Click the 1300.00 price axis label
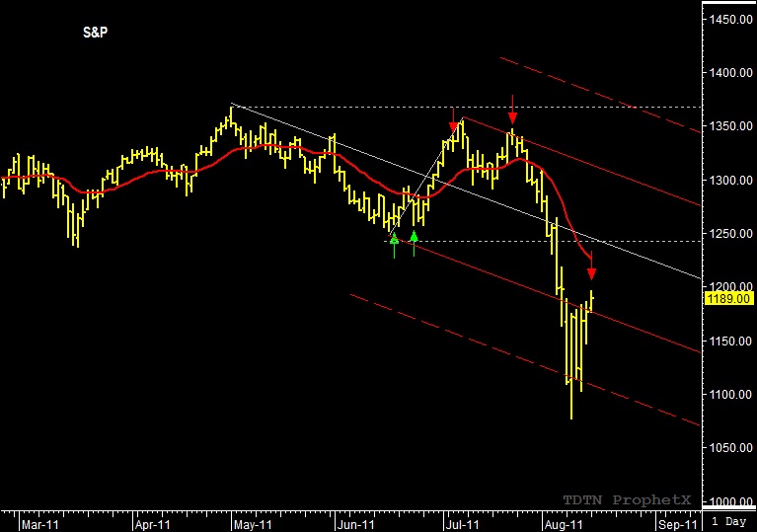This screenshot has width=757, height=532. click(x=730, y=180)
